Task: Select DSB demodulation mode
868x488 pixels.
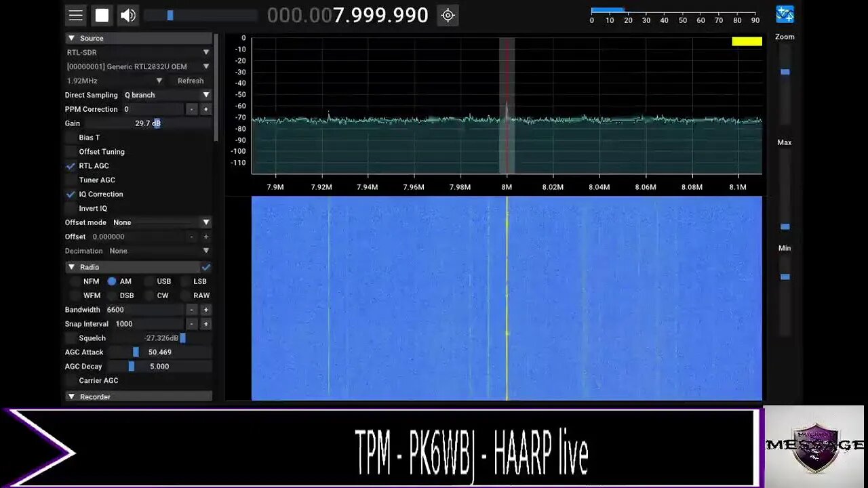Action: pyautogui.click(x=112, y=296)
